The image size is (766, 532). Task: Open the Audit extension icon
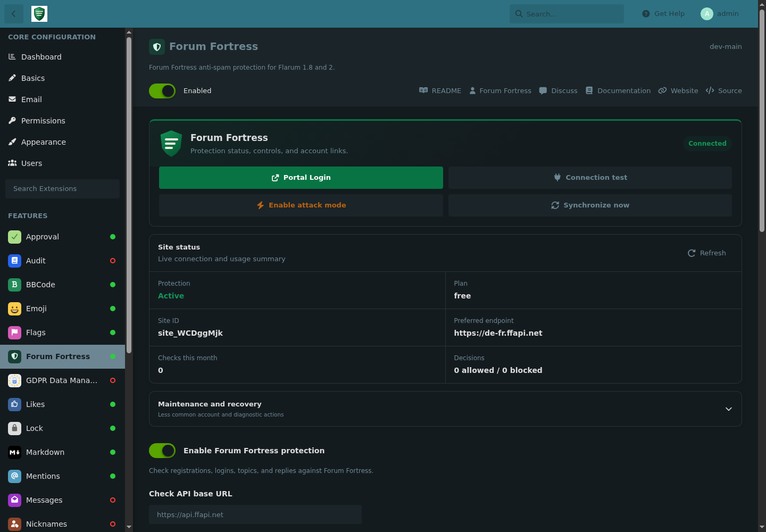point(14,261)
